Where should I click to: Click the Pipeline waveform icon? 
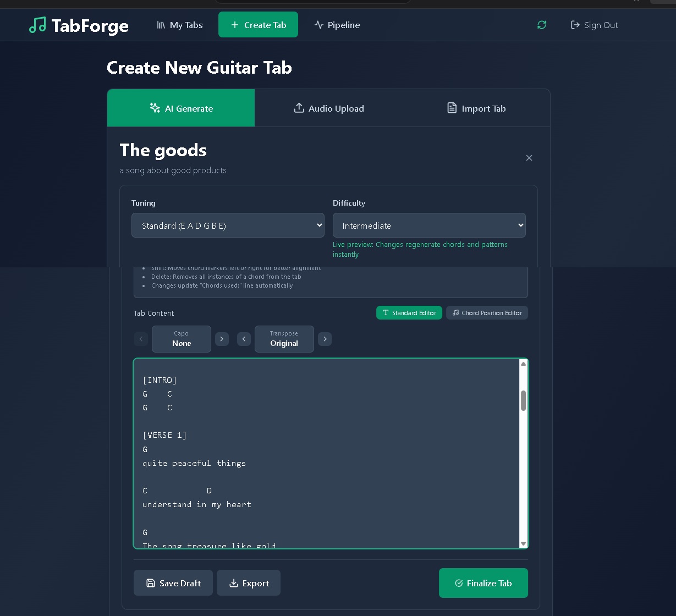318,25
